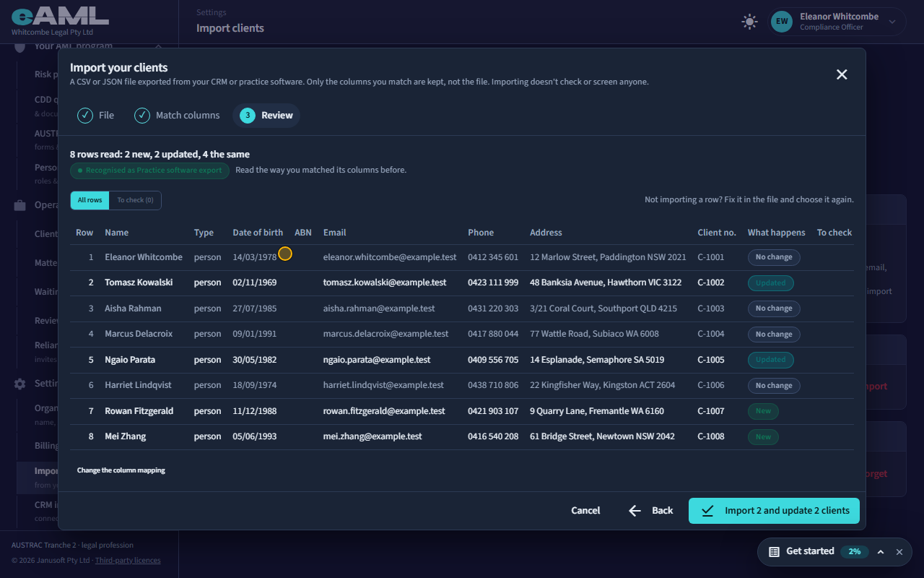Click the Updated badge for Ngaio Parata
Viewport: 924px width, 578px height.
click(x=771, y=360)
